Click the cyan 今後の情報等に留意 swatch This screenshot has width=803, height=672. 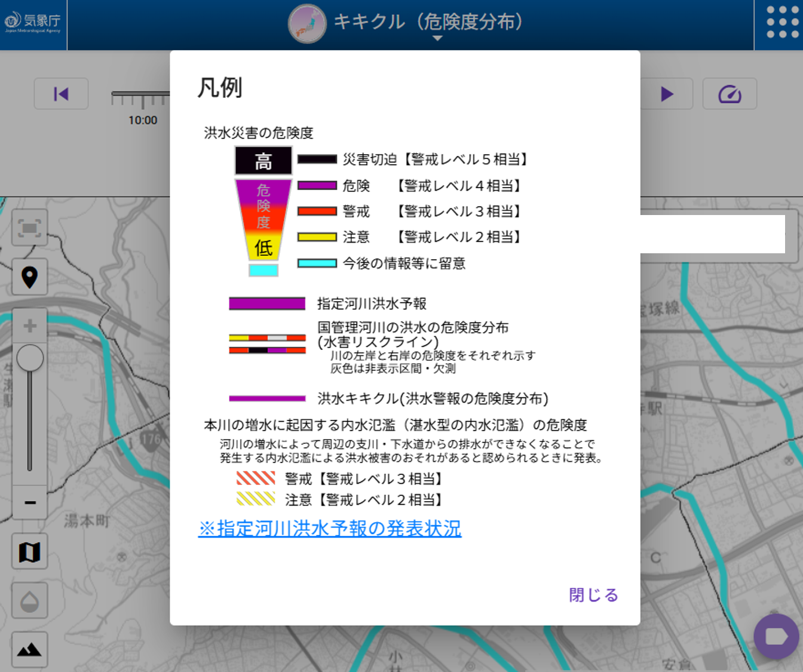tap(317, 263)
